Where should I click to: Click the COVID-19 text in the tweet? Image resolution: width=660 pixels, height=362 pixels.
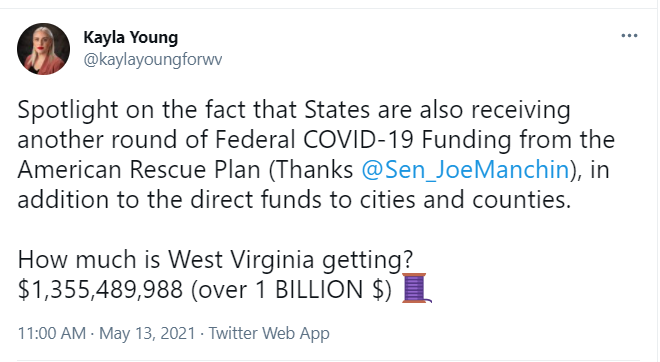(358, 140)
